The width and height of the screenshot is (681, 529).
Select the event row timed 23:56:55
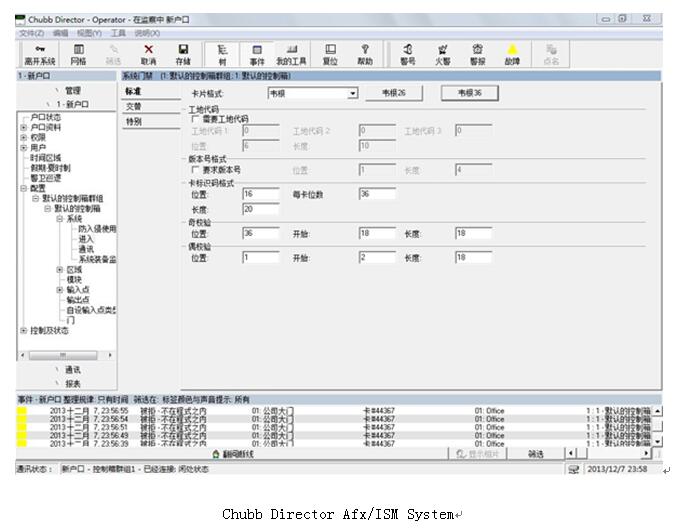point(334,410)
